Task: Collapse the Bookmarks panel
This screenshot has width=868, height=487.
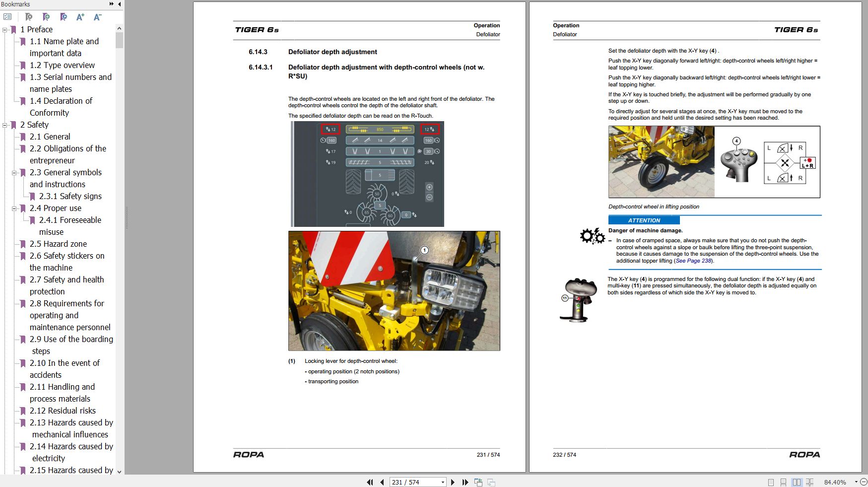Action: pos(119,4)
